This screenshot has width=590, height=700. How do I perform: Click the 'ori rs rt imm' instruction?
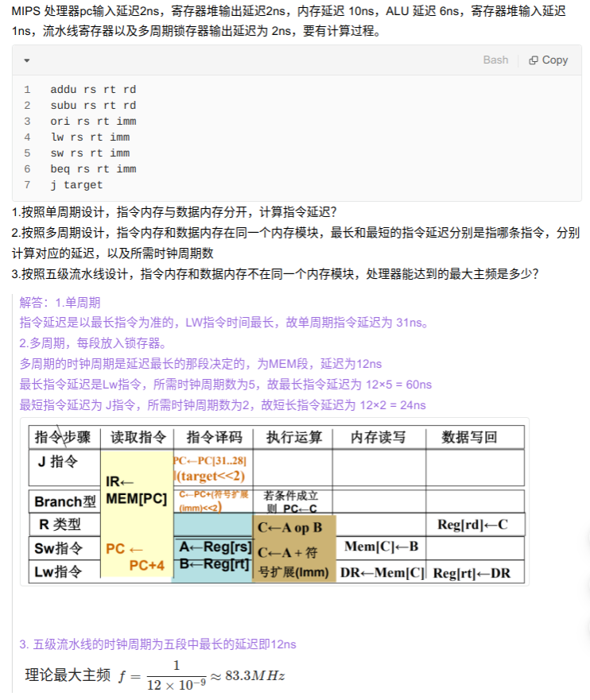(93, 122)
